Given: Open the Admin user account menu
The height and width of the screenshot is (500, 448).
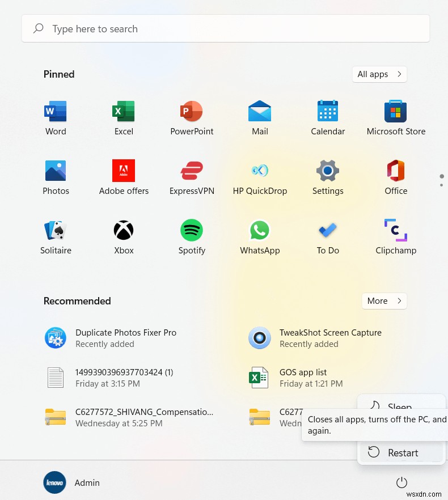Looking at the screenshot, I should point(73,482).
